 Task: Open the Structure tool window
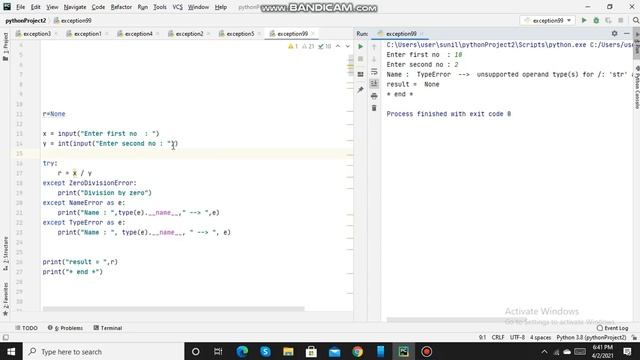[5, 253]
